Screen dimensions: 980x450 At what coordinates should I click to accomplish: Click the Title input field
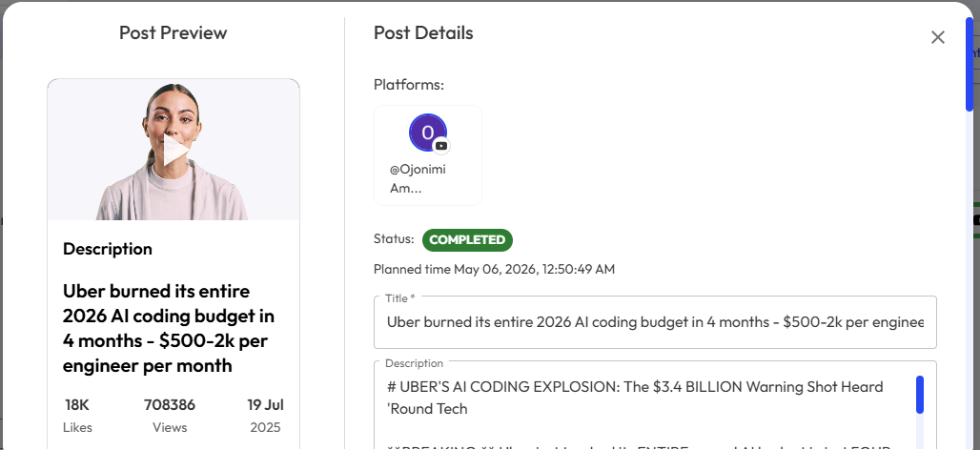tap(655, 322)
